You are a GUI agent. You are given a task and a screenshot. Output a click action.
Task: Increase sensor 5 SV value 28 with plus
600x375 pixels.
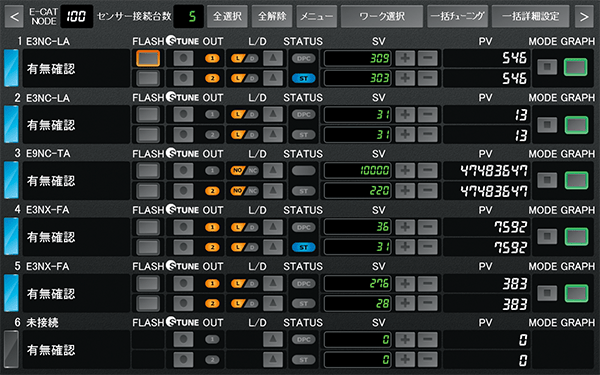point(405,303)
